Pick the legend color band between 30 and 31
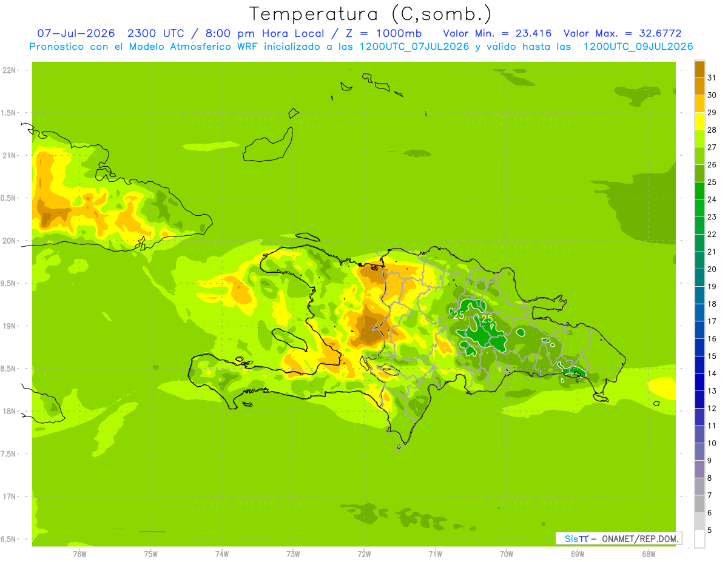The image size is (728, 562). pyautogui.click(x=699, y=87)
